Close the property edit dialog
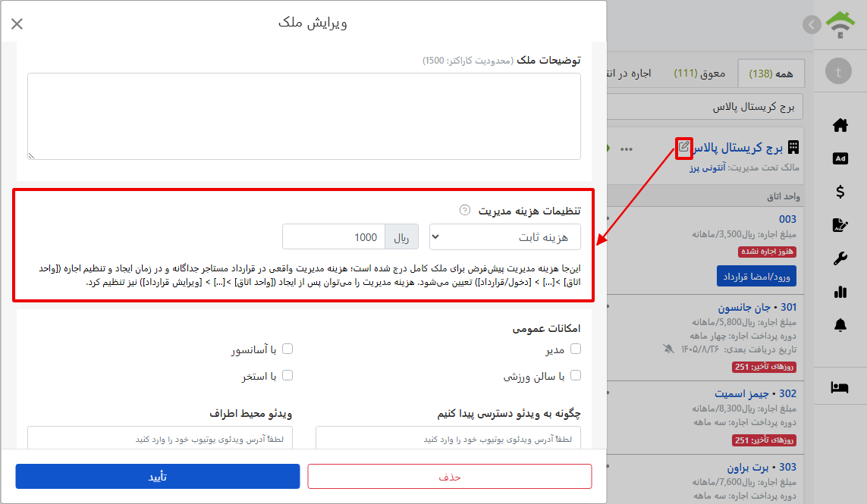Screen dimensions: 867x504 click(x=17, y=23)
